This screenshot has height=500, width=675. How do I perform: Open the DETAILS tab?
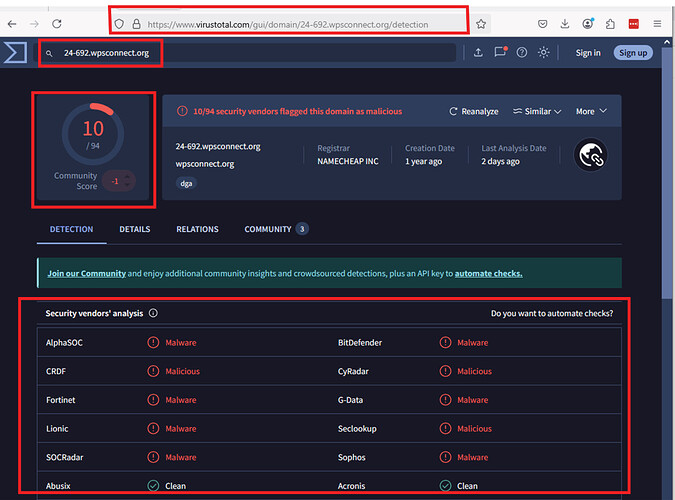(135, 229)
